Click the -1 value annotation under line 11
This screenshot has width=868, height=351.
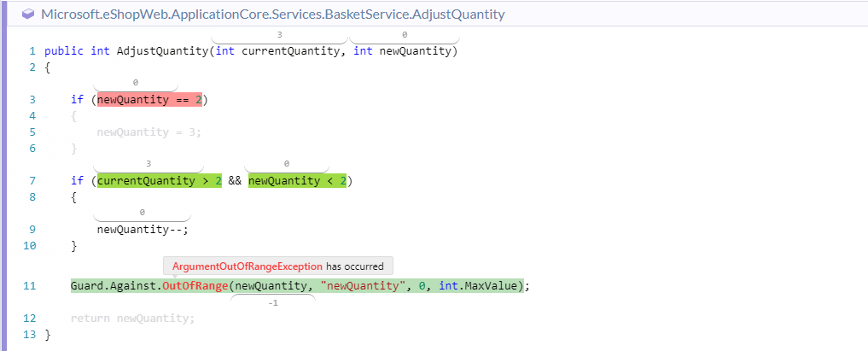pyautogui.click(x=273, y=302)
